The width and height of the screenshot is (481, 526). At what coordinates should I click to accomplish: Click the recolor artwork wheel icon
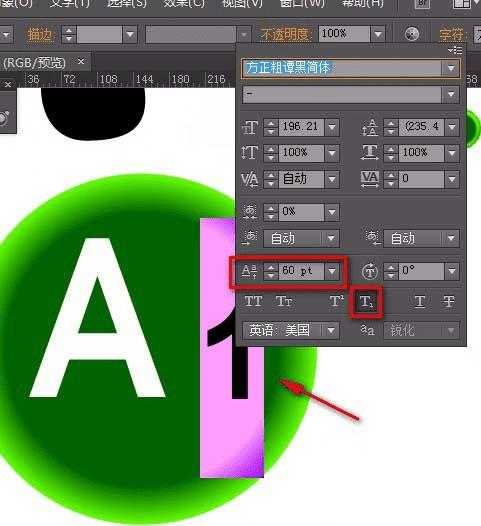click(412, 34)
